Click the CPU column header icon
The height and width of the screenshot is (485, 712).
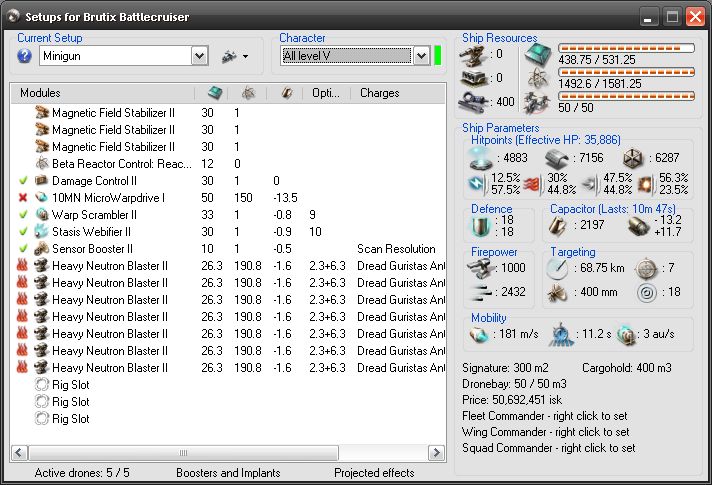214,93
